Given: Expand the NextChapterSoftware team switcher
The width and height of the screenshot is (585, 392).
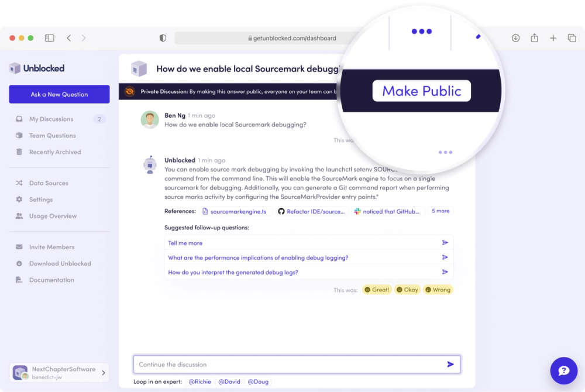Looking at the screenshot, I should 59,373.
